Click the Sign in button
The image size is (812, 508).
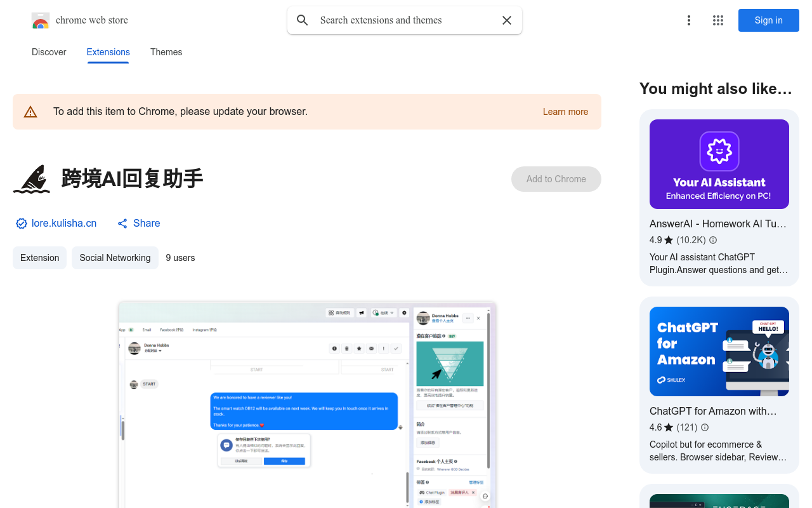pyautogui.click(x=768, y=20)
